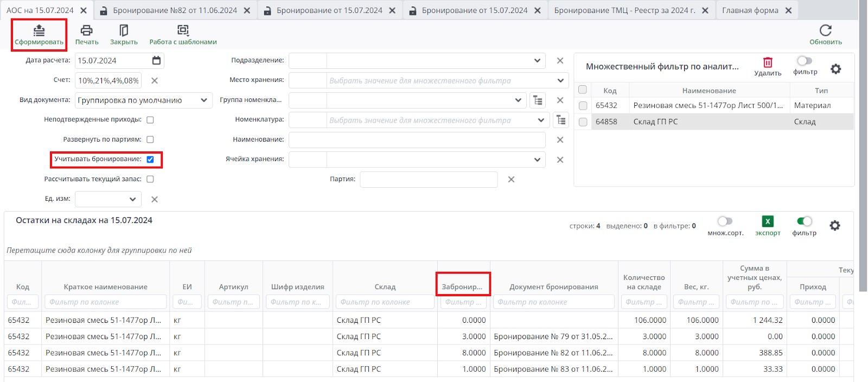The image size is (868, 382).
Task: Click the Удалить trash icon
Action: tap(768, 62)
